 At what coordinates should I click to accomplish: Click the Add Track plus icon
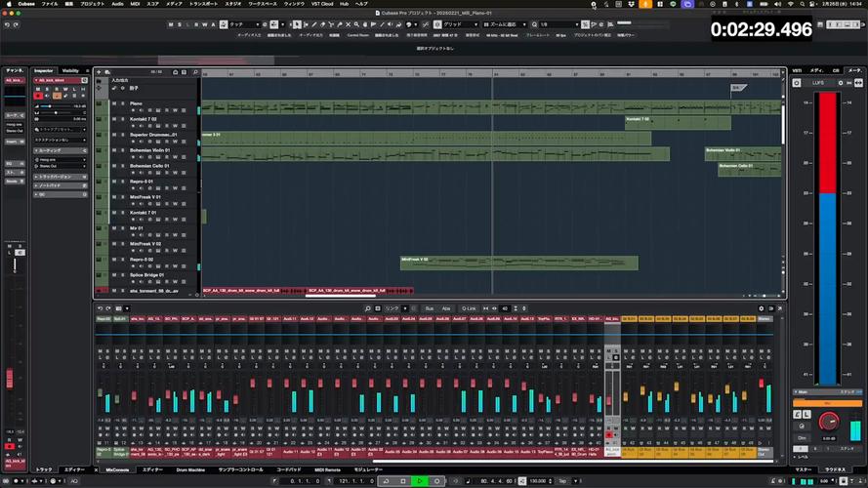[x=99, y=72]
